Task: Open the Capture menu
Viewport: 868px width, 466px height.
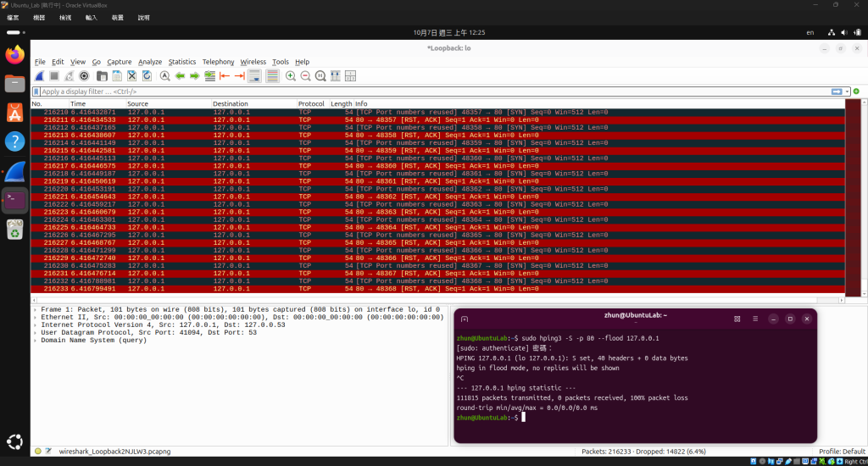Action: click(120, 62)
